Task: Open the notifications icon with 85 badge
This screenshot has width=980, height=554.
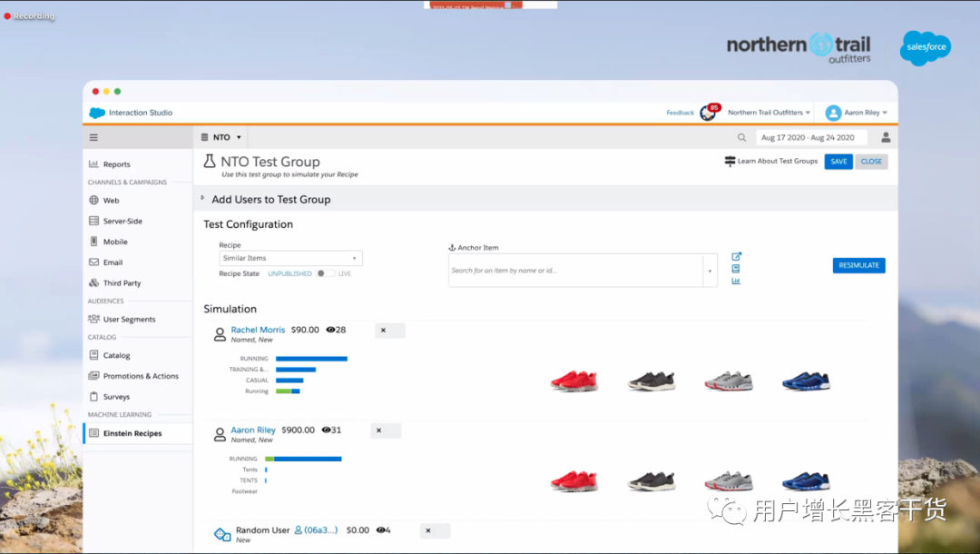Action: pos(709,113)
